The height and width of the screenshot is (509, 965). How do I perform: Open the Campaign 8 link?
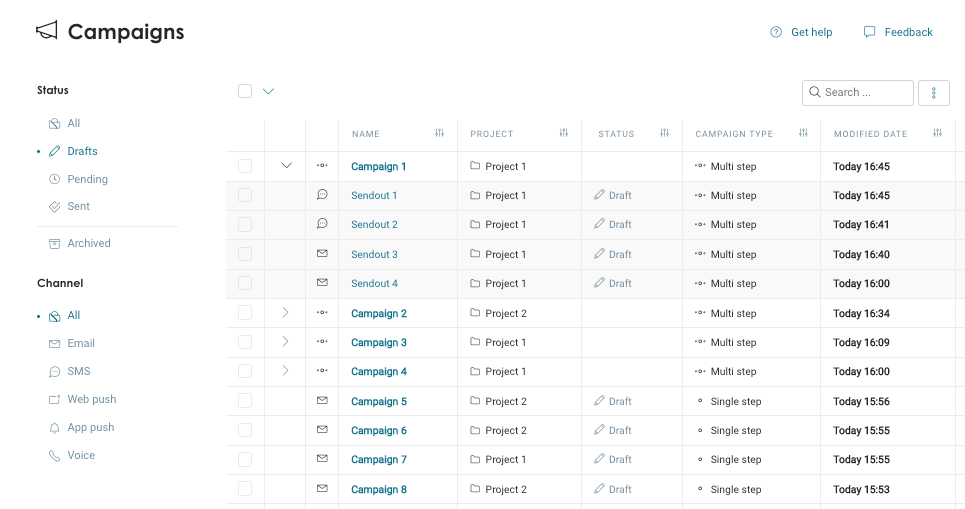tap(378, 489)
